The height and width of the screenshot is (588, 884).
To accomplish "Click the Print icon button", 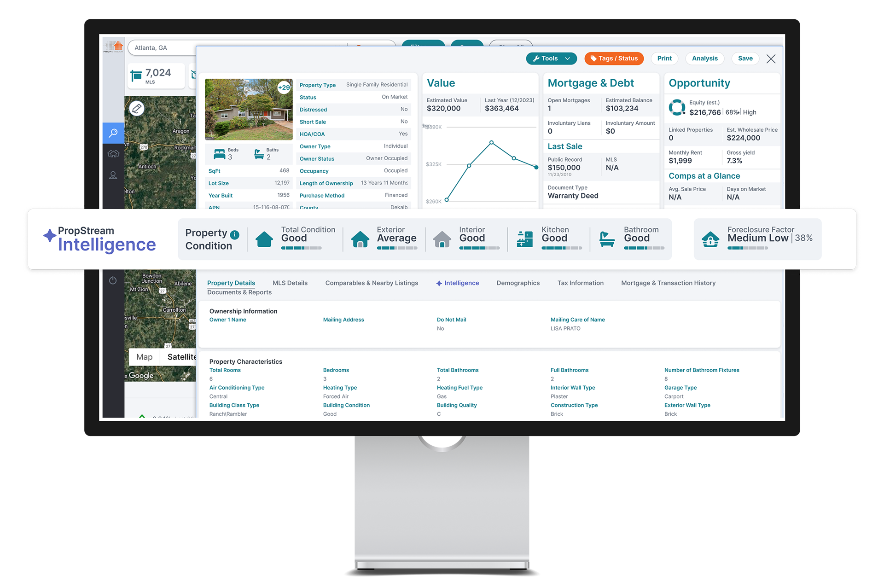I will pos(665,59).
